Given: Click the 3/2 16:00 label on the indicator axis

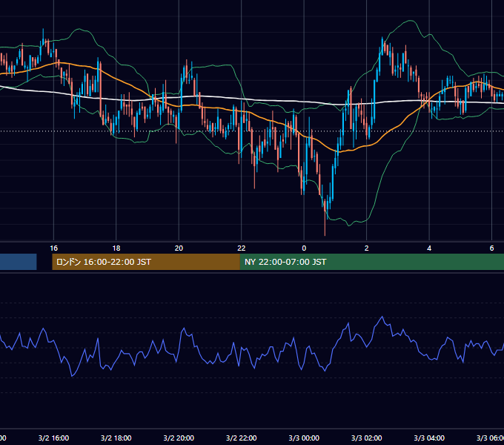Looking at the screenshot, I should pos(53,438).
